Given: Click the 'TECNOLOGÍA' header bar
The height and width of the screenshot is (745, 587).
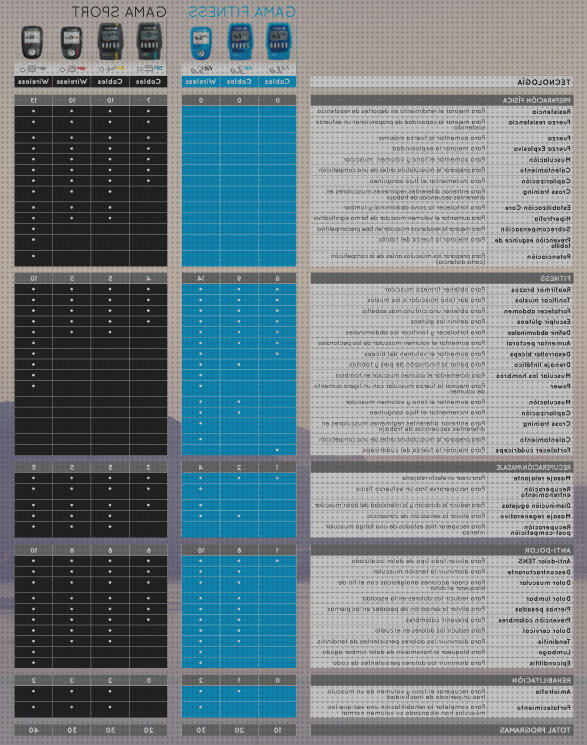Looking at the screenshot, I should pyautogui.click(x=442, y=82).
